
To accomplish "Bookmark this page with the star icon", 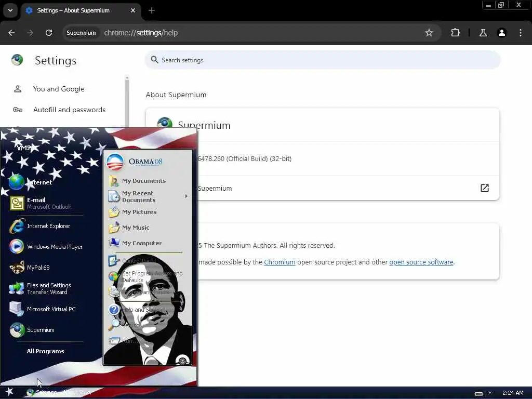I will click(429, 33).
